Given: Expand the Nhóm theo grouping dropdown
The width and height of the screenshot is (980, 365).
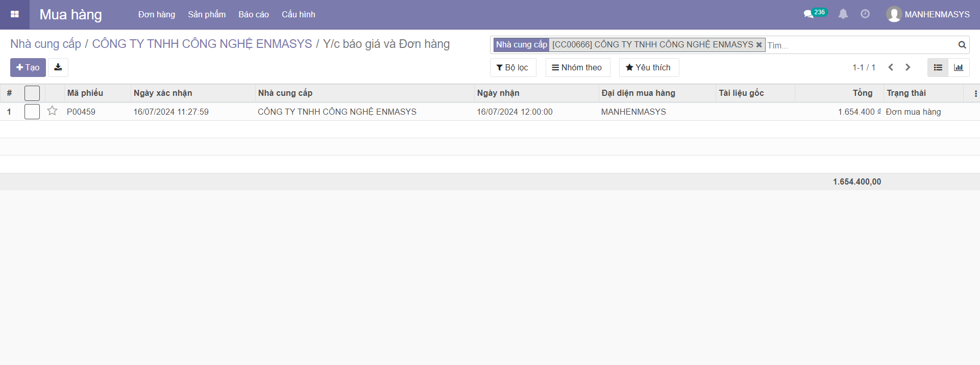Looking at the screenshot, I should 577,67.
